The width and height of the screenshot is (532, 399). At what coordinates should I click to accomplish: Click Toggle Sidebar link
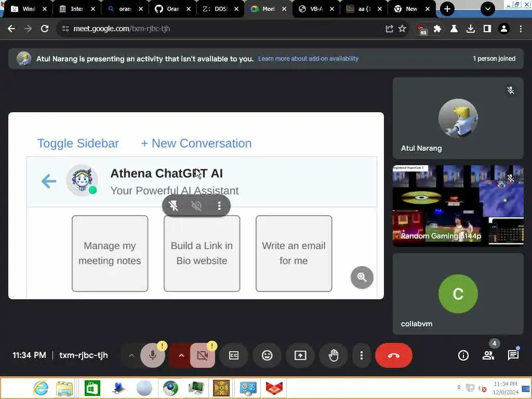78,143
